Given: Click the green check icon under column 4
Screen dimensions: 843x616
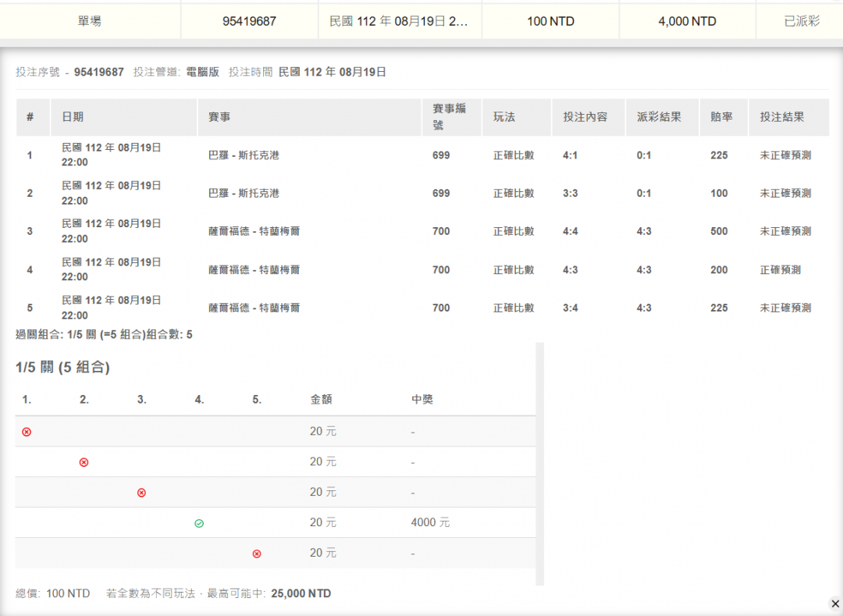Looking at the screenshot, I should pos(199,523).
